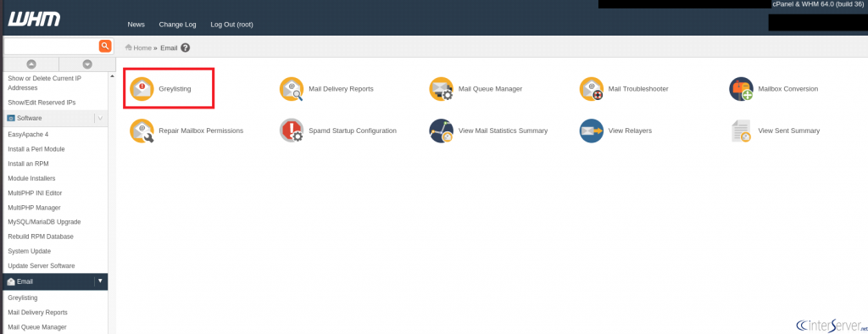Open View Relayers text link
868x334 pixels.
pyautogui.click(x=630, y=131)
